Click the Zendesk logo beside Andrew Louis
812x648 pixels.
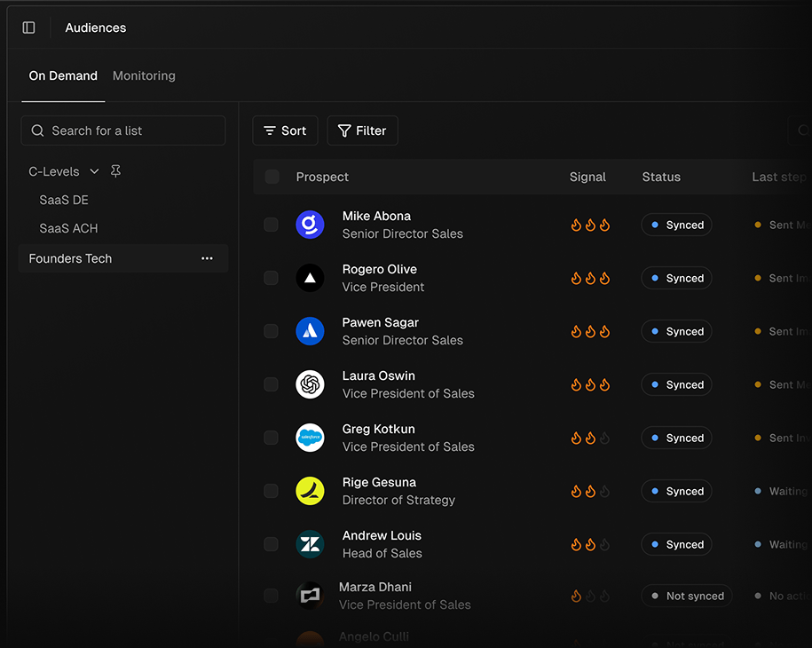[x=310, y=544]
